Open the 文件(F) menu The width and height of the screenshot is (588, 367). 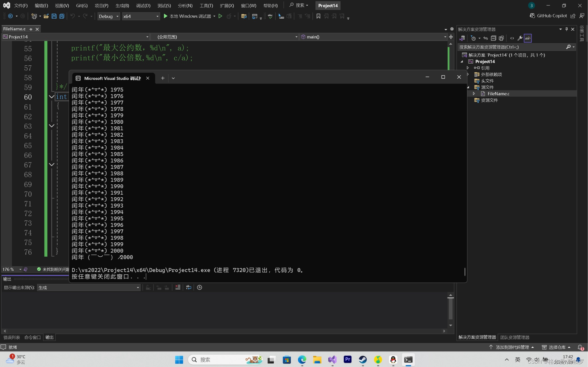[x=21, y=5]
